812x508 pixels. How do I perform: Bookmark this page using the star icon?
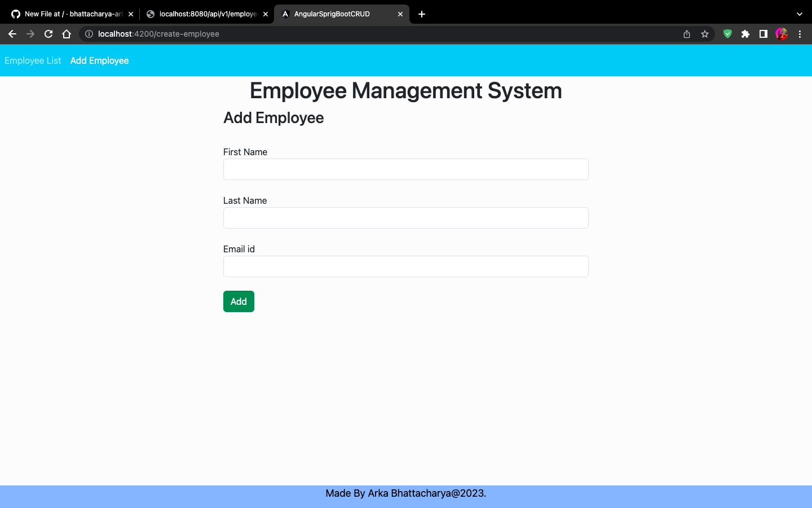tap(704, 34)
